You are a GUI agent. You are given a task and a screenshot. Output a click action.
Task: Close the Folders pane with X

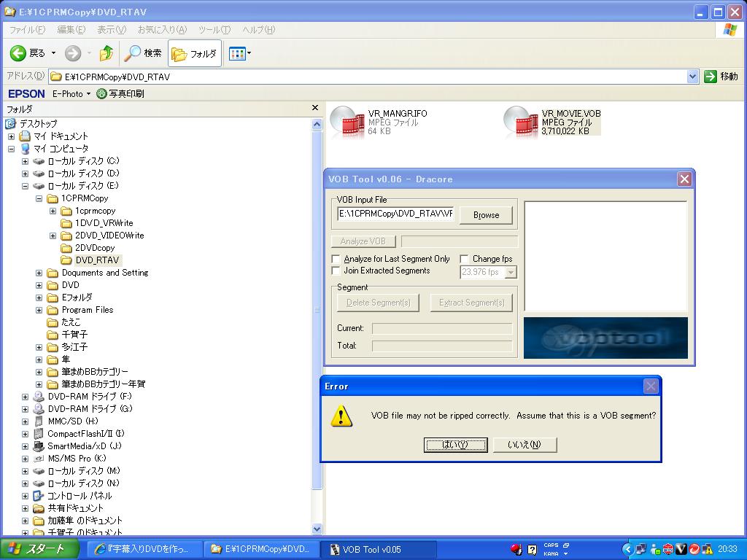tap(315, 108)
